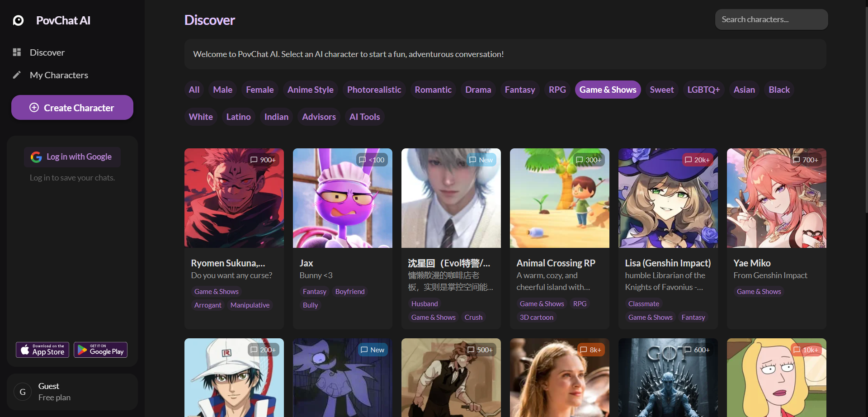Select the Black filter

click(779, 90)
